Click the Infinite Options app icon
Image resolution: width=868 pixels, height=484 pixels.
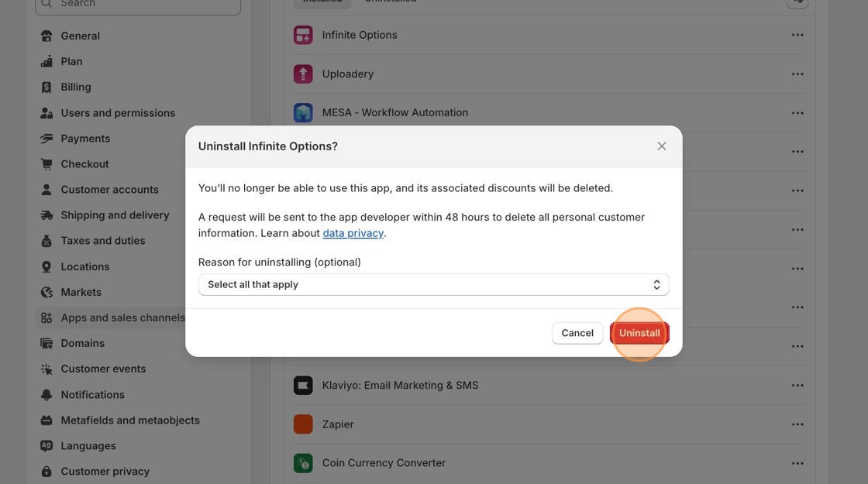303,35
